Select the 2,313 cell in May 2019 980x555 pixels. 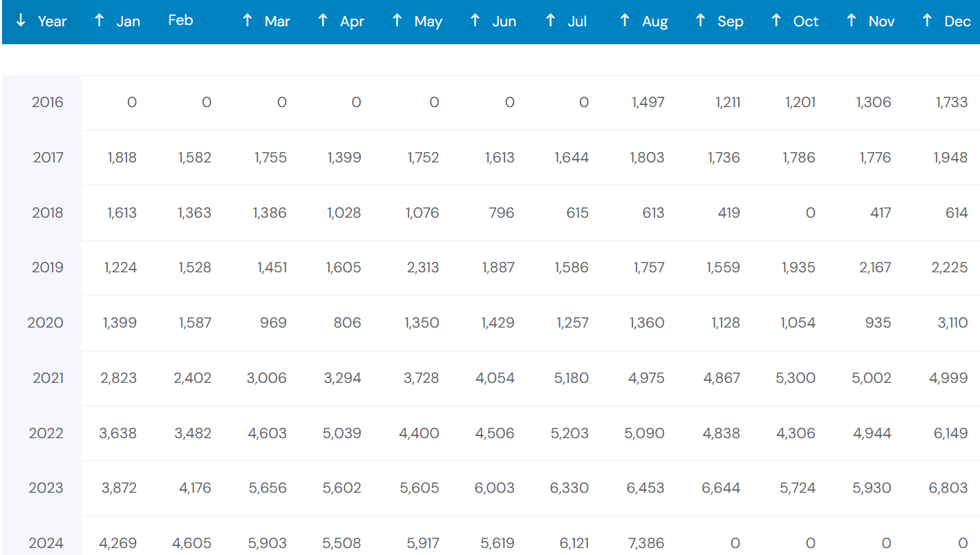(422, 267)
